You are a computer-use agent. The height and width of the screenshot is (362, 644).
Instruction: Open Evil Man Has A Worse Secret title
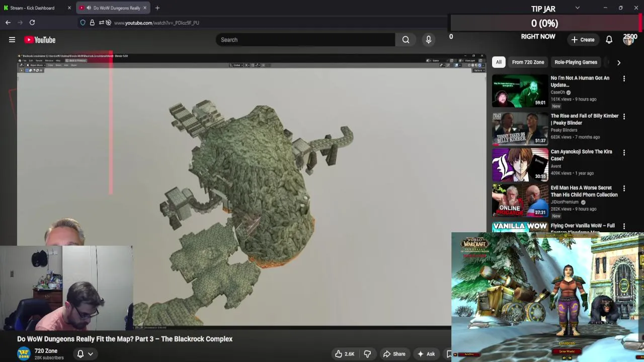coord(584,191)
